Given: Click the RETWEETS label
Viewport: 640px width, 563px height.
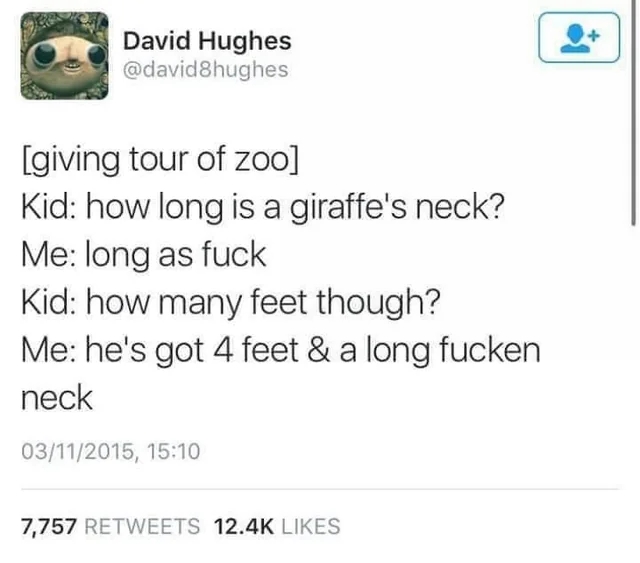Looking at the screenshot, I should pyautogui.click(x=142, y=526).
